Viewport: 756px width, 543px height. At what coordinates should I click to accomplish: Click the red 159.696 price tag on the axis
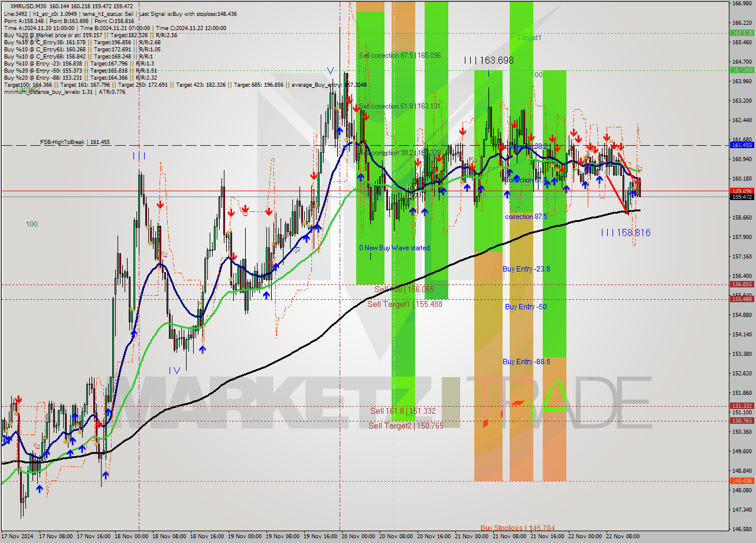[x=742, y=191]
